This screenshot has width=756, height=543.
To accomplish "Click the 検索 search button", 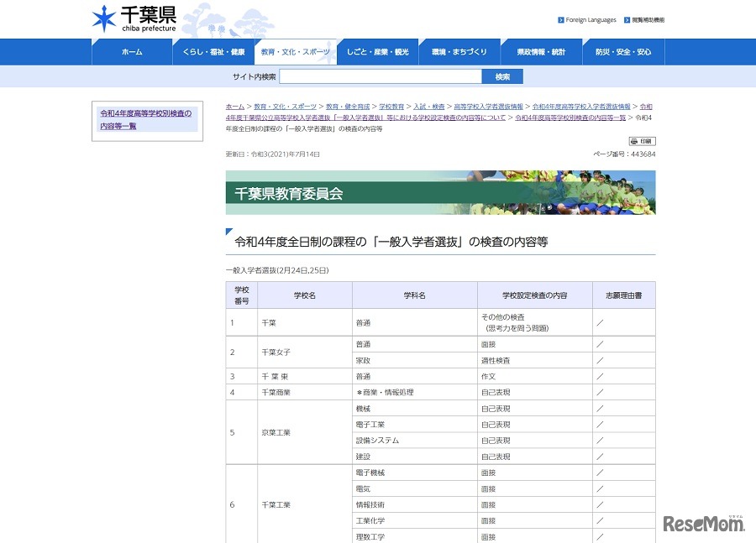I will click(502, 76).
